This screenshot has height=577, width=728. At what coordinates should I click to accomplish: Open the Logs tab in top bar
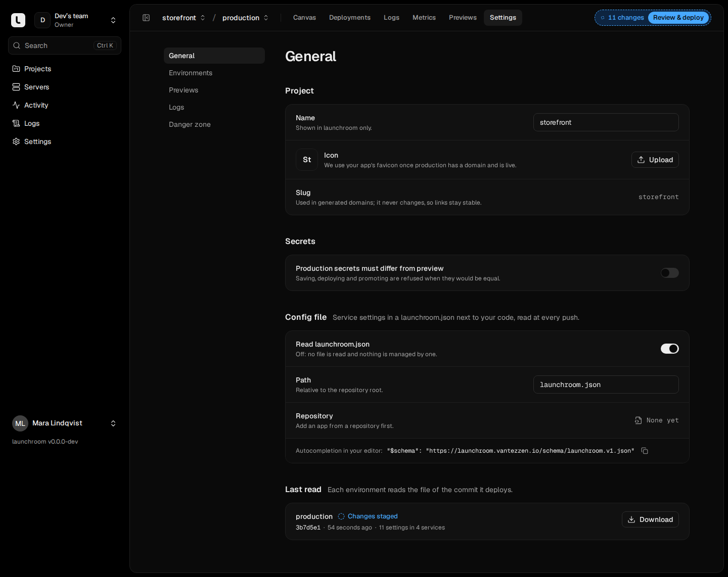coord(391,18)
